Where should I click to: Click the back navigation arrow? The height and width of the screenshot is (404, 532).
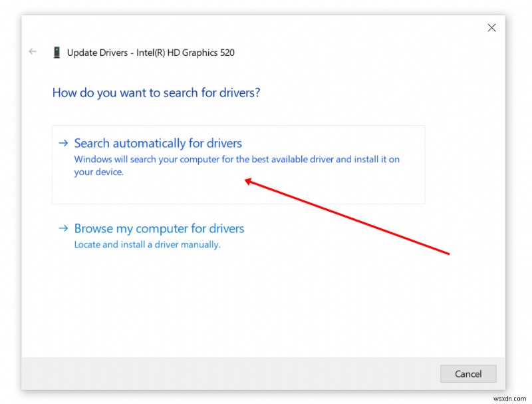pyautogui.click(x=32, y=51)
